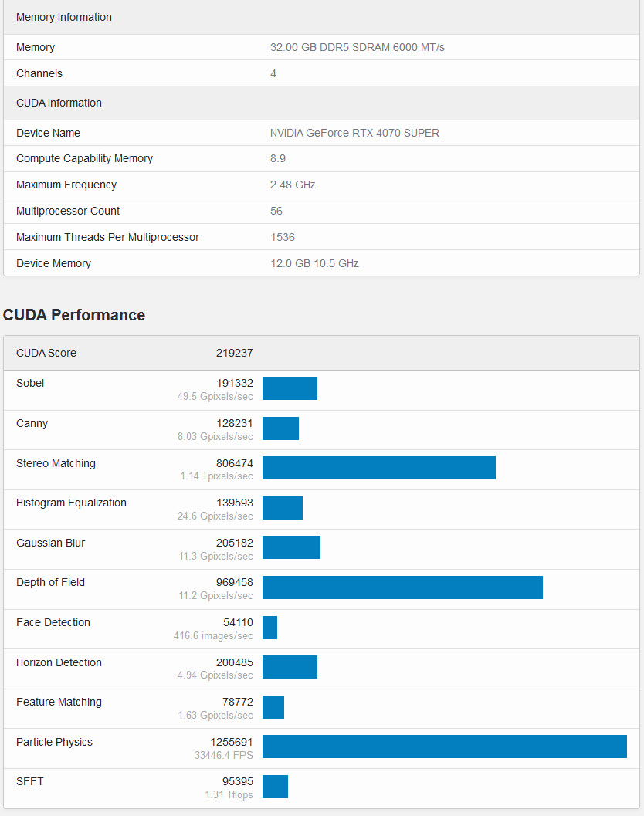
Task: Click the Particle Physics performance bar
Action: [444, 747]
